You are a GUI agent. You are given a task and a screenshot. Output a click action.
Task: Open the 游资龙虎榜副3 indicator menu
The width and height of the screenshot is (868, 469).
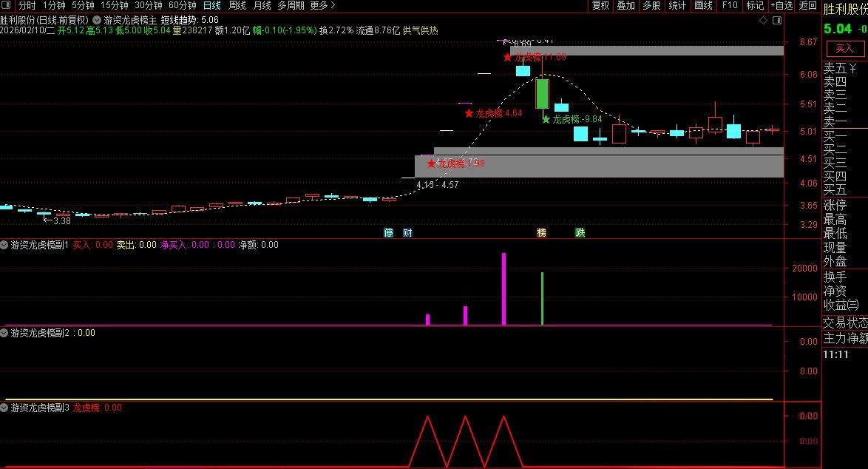click(x=4, y=407)
